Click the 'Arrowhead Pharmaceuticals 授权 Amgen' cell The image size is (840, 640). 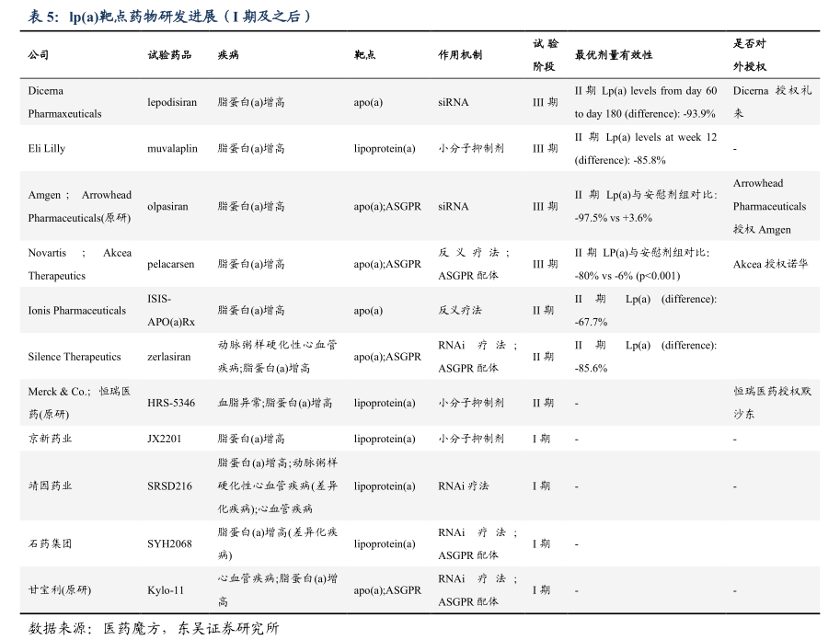(769, 206)
